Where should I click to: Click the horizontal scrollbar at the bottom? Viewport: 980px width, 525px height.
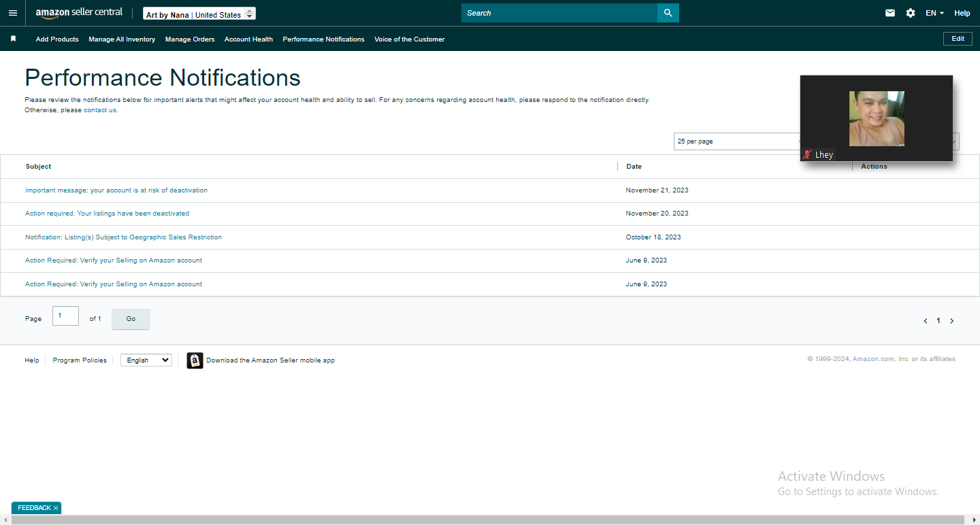(487, 520)
